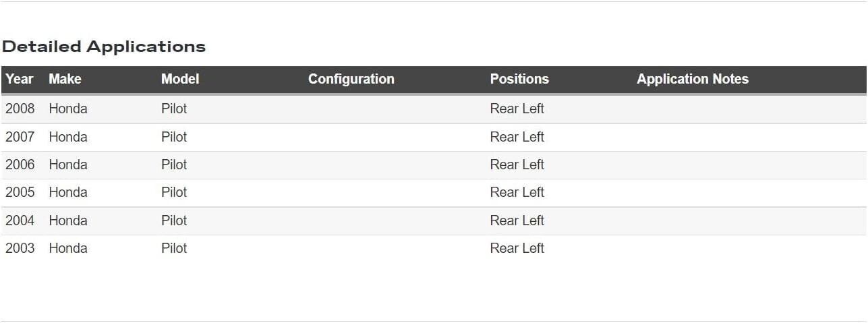Select the 2007 year cell
Image resolution: width=868 pixels, height=323 pixels.
point(20,137)
